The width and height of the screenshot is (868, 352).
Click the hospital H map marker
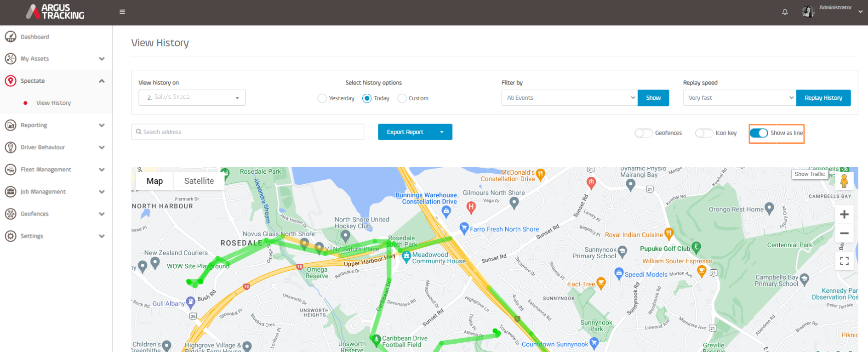tap(471, 207)
